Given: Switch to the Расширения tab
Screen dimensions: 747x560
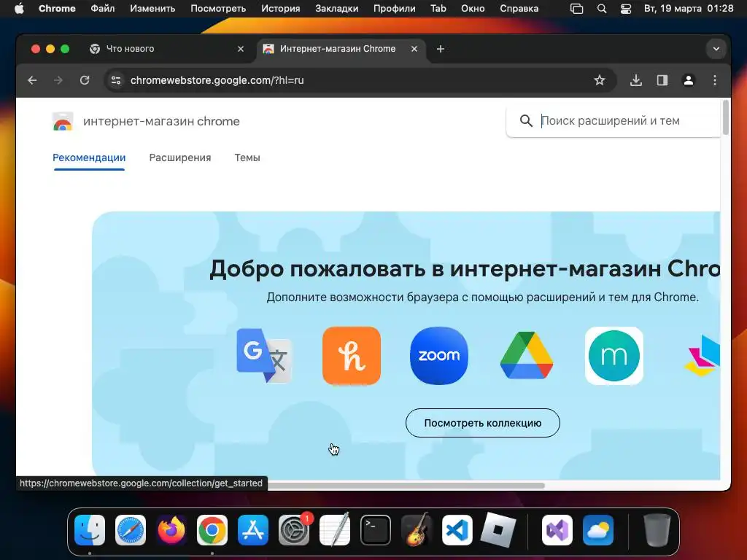Looking at the screenshot, I should coord(180,157).
